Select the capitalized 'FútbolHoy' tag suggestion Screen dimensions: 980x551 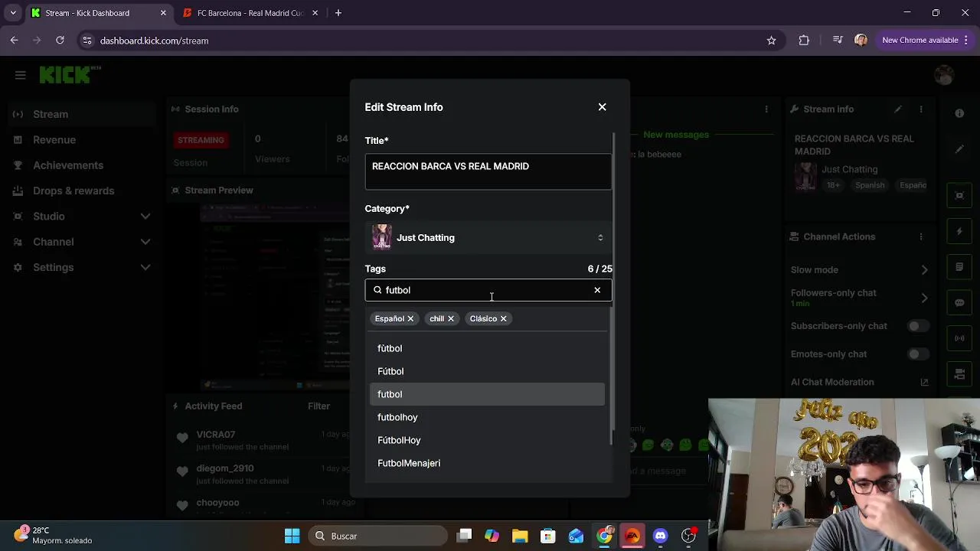pyautogui.click(x=487, y=440)
